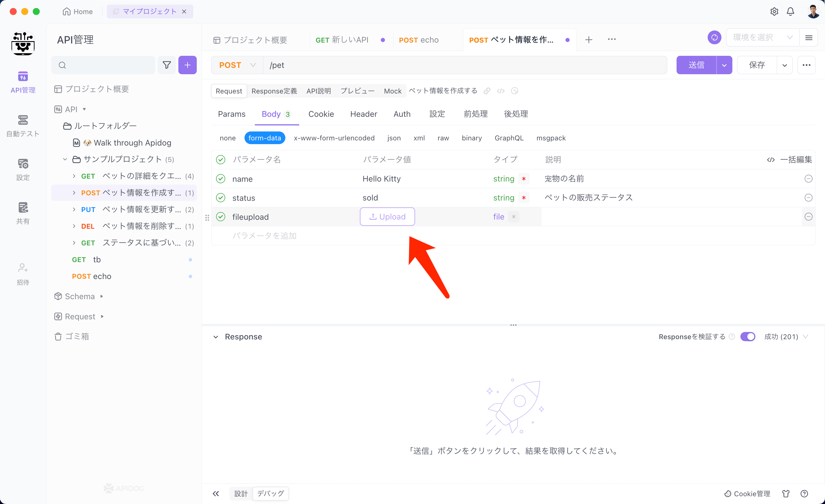
Task: Uncheck the name parameter checkbox
Action: (x=221, y=179)
